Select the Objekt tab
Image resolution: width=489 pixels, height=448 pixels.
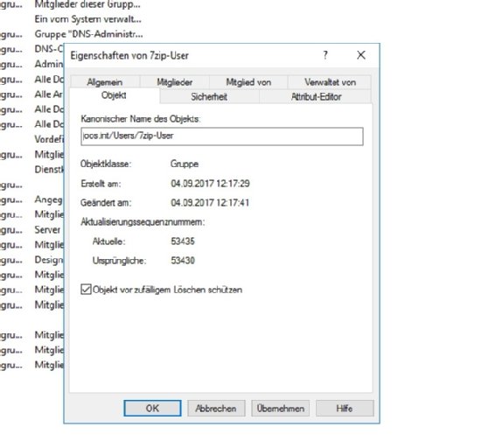[x=114, y=95]
